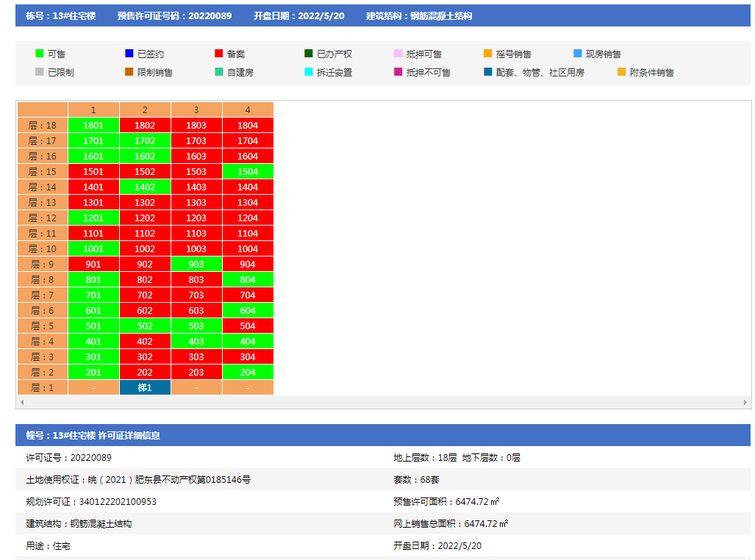Click the gray 已限制 legend swatch
755x560 pixels.
click(x=40, y=72)
